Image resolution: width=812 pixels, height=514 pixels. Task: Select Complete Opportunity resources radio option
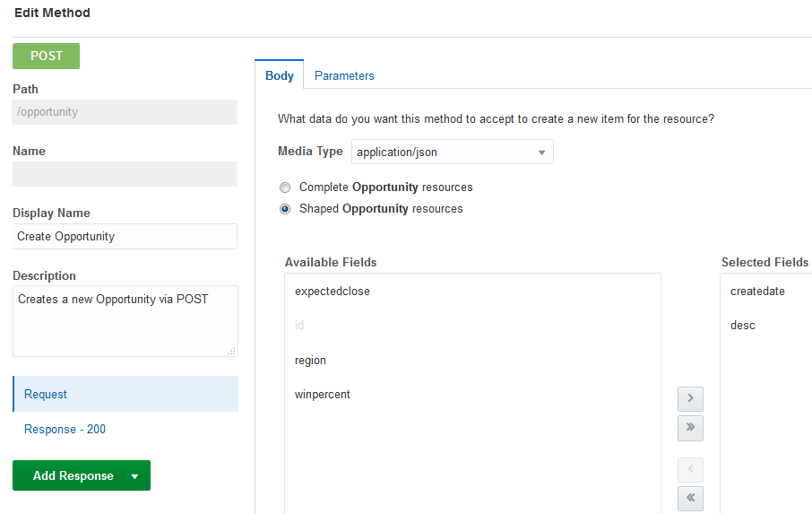coord(285,187)
